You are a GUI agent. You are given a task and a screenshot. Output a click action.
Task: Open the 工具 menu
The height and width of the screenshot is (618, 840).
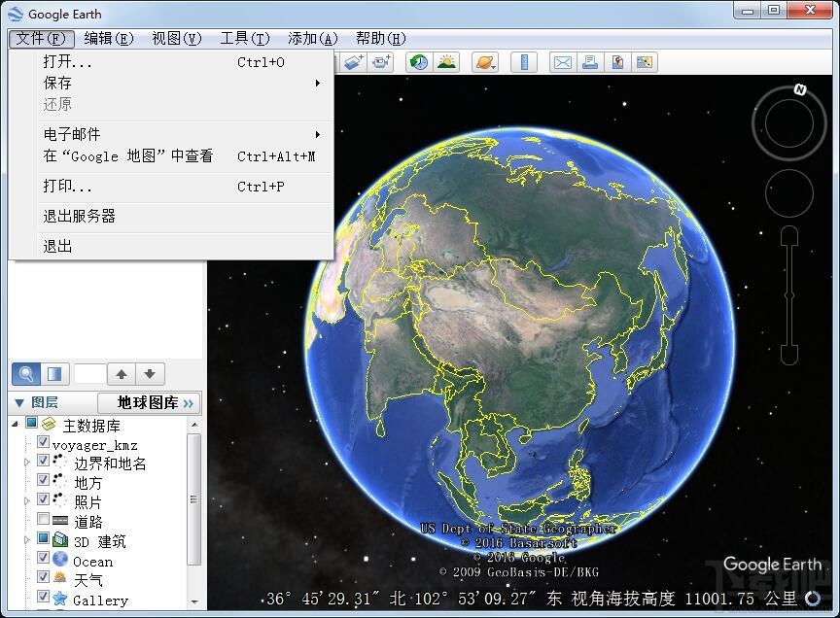(x=244, y=38)
